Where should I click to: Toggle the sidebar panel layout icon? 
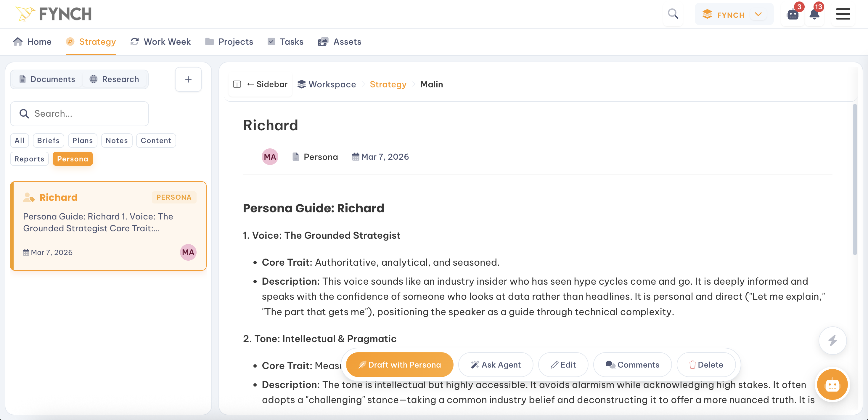tap(237, 84)
